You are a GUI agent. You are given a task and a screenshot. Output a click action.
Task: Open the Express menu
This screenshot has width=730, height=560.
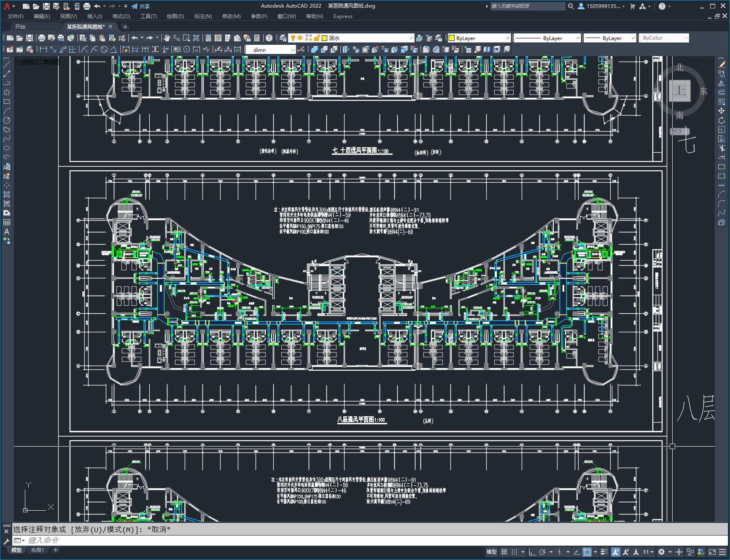point(343,16)
